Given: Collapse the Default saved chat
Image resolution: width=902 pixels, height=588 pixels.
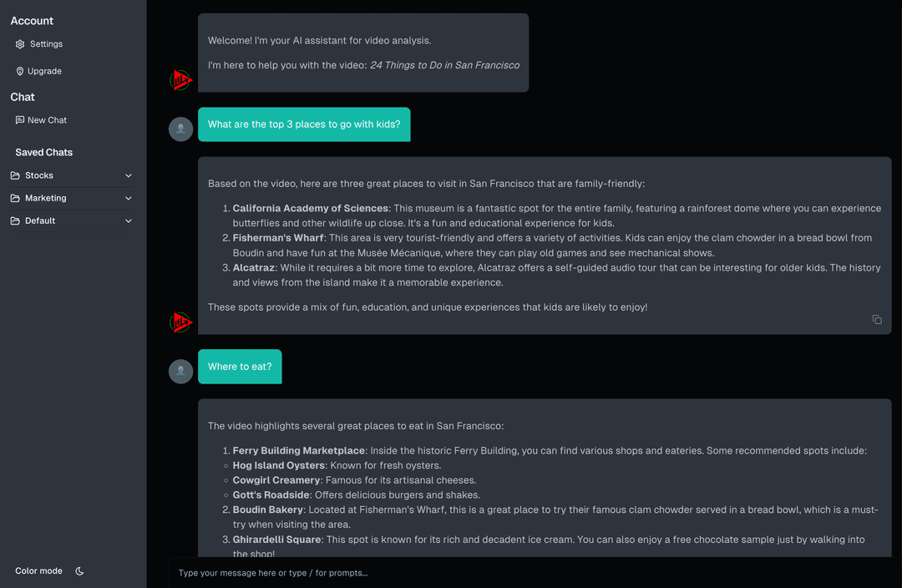Looking at the screenshot, I should [x=128, y=220].
